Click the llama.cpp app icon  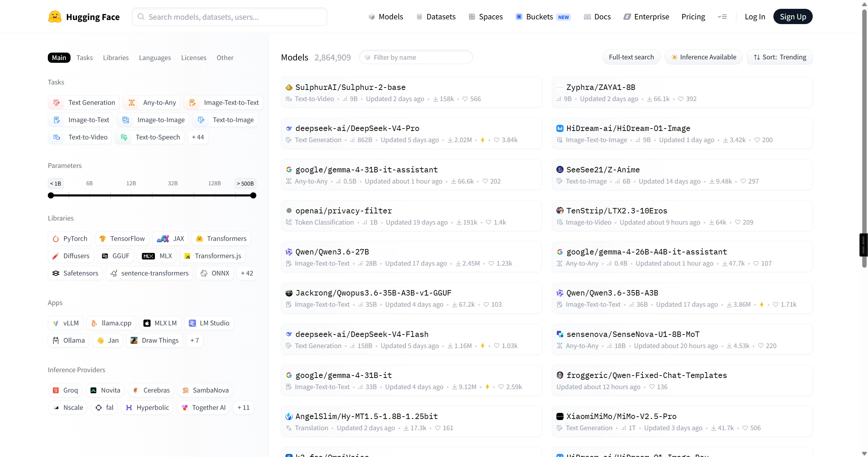(x=94, y=323)
